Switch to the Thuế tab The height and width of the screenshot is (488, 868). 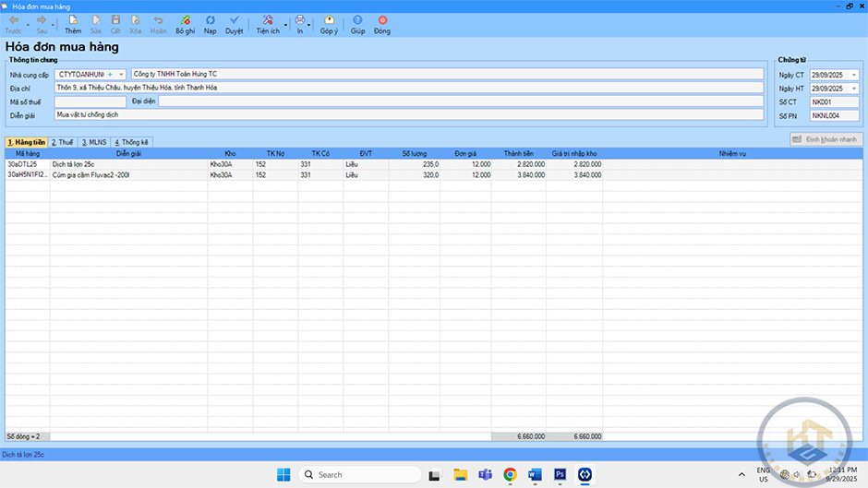[63, 142]
